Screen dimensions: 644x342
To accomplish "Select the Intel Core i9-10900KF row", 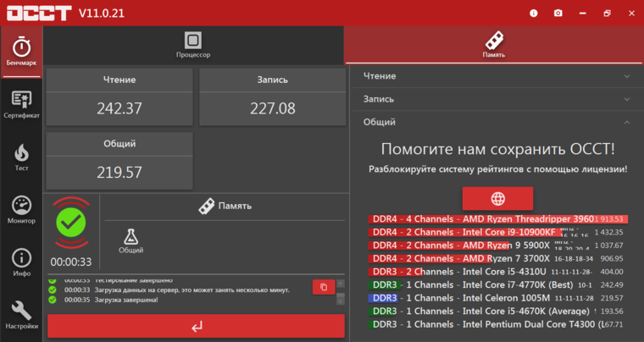I will click(x=497, y=232).
